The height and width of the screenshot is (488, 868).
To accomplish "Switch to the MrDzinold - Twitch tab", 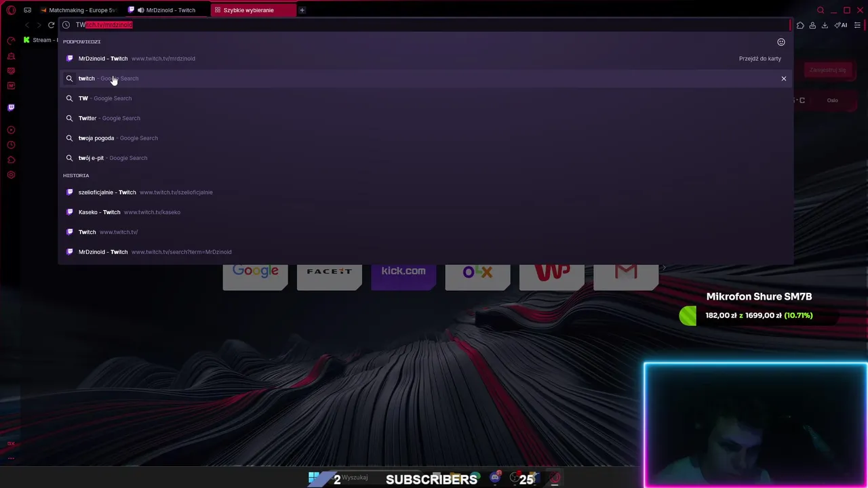I will point(165,10).
